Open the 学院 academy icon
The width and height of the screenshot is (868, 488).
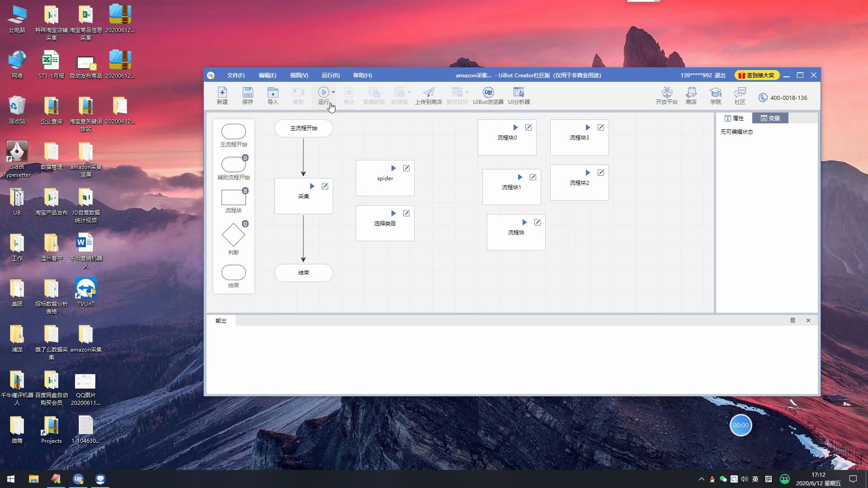coord(715,95)
